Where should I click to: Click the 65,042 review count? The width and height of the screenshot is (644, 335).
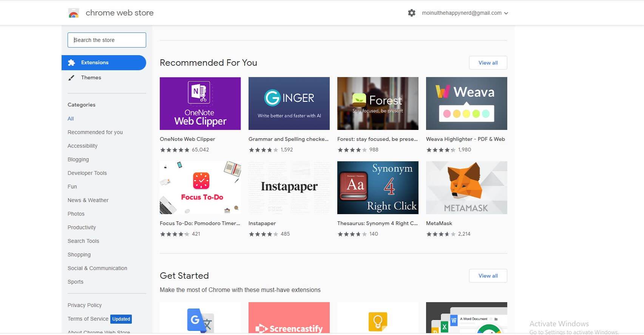[200, 150]
